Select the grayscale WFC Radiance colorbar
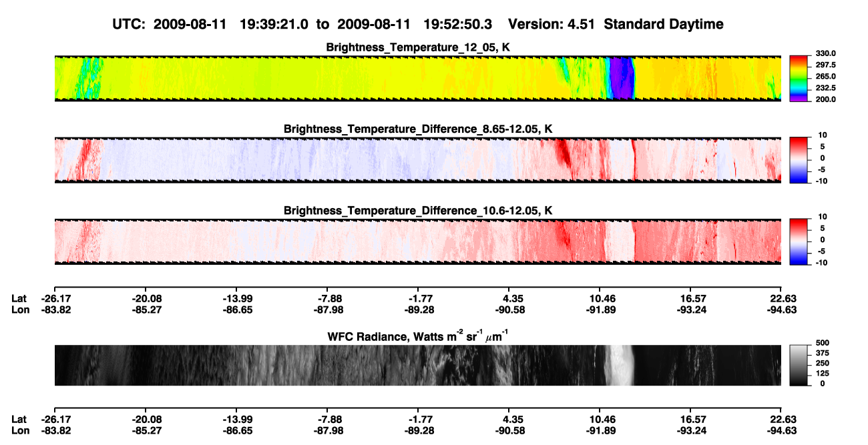This screenshot has height=445, width=868. point(799,366)
